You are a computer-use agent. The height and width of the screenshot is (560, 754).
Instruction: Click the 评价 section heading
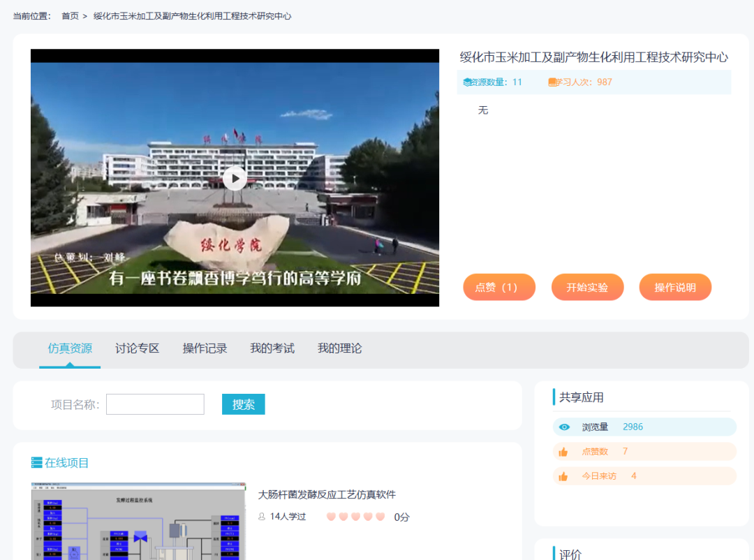tap(570, 554)
